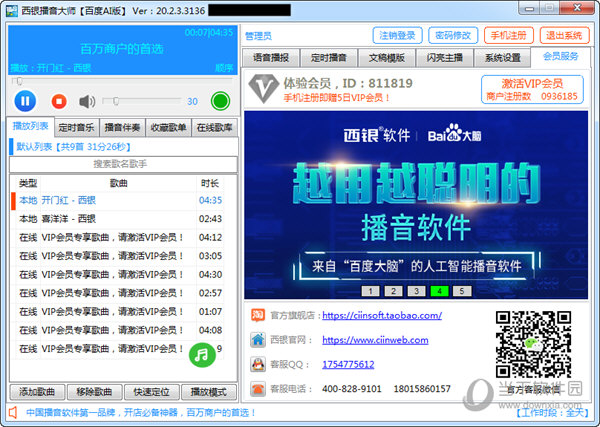Select the 会员服务 tab
Screen dimensions: 600x427
[x=561, y=57]
